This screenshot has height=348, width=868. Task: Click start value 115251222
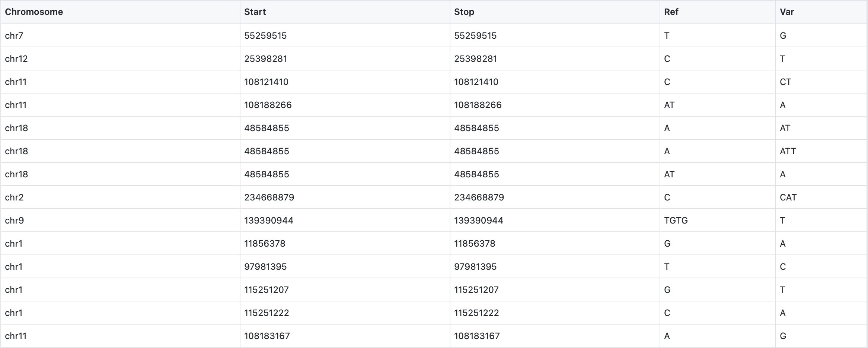[x=267, y=313]
